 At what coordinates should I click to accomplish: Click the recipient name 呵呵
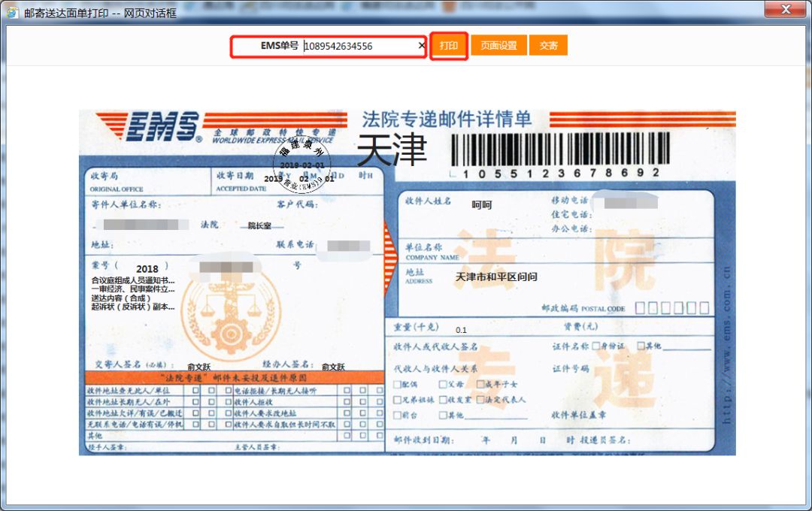(x=482, y=203)
